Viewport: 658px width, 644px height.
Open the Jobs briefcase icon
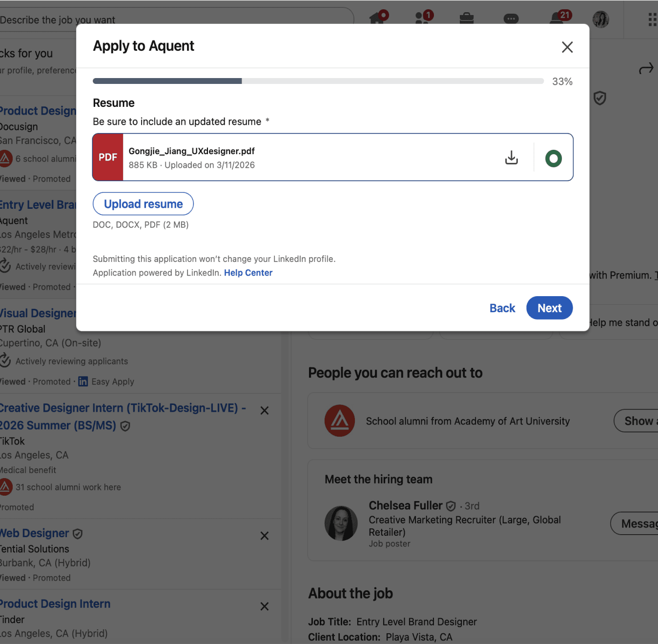[x=467, y=18]
